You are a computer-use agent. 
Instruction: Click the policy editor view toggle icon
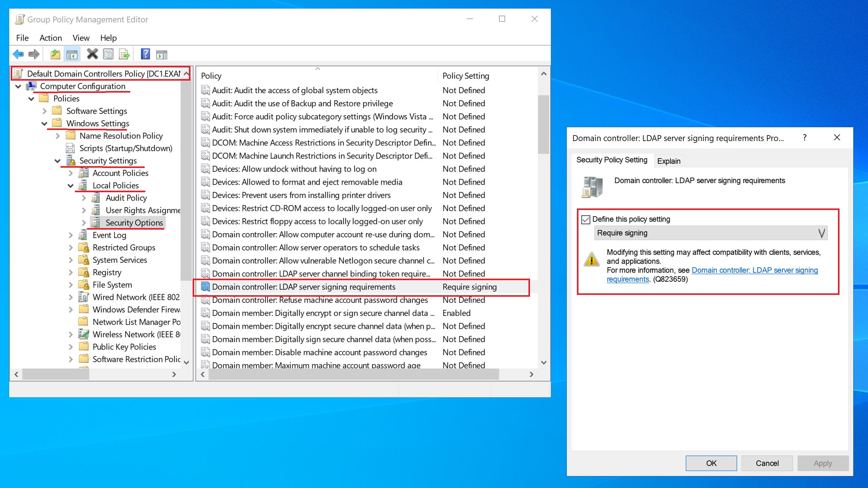pos(71,54)
